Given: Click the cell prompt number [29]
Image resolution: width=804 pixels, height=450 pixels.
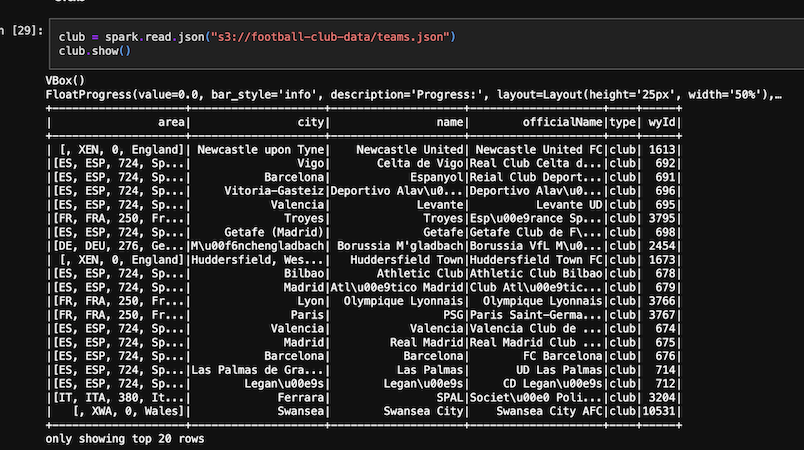Looking at the screenshot, I should coord(27,30).
